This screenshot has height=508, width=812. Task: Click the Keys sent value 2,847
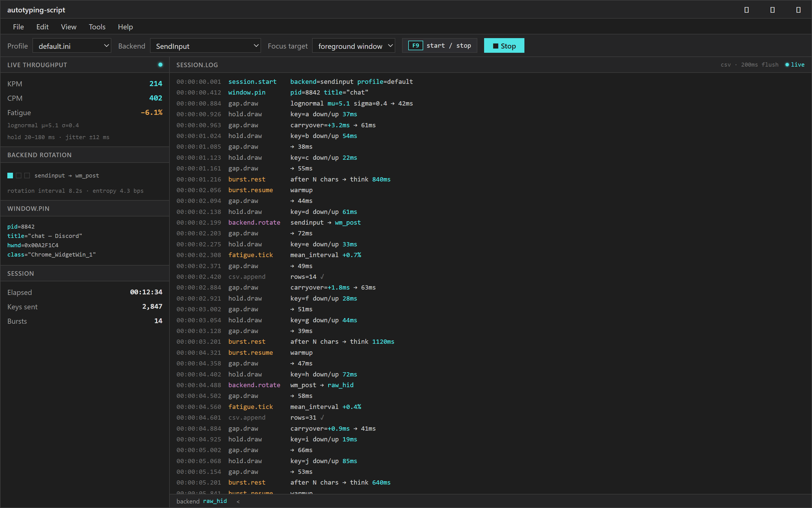pos(152,307)
